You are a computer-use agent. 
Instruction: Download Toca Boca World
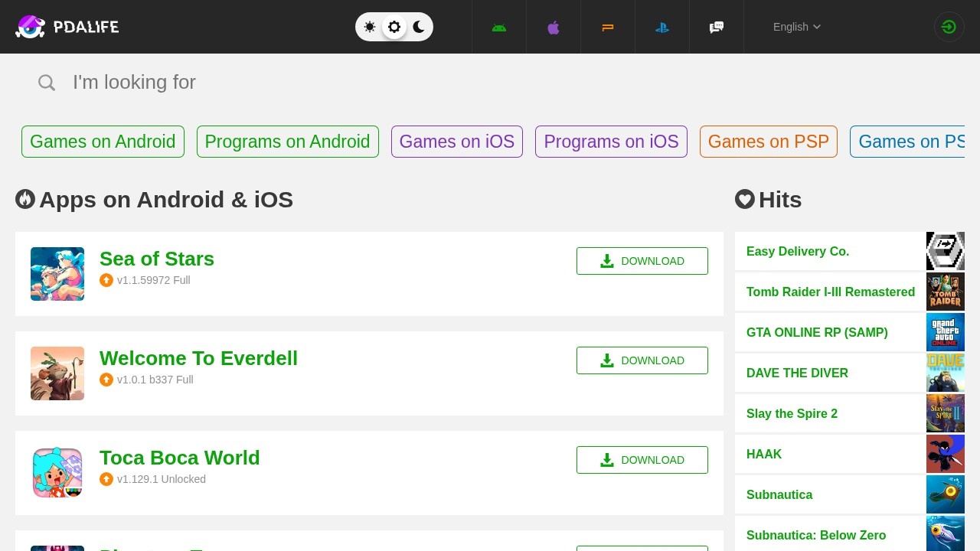(642, 460)
